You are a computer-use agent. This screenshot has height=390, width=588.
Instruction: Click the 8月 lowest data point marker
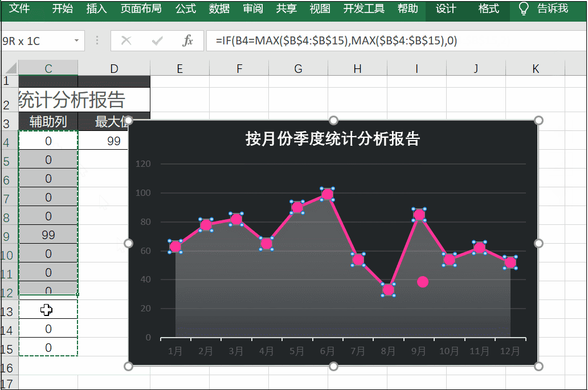[388, 290]
